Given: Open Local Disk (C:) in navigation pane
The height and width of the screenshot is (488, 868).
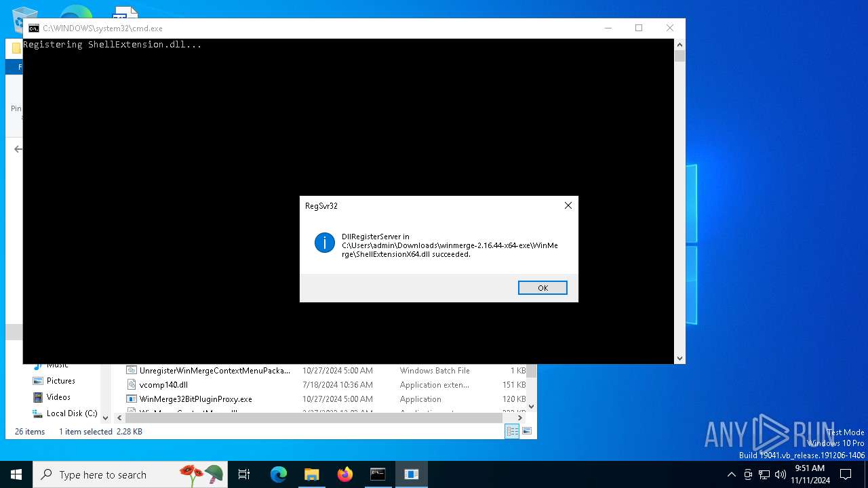Looking at the screenshot, I should click(72, 413).
